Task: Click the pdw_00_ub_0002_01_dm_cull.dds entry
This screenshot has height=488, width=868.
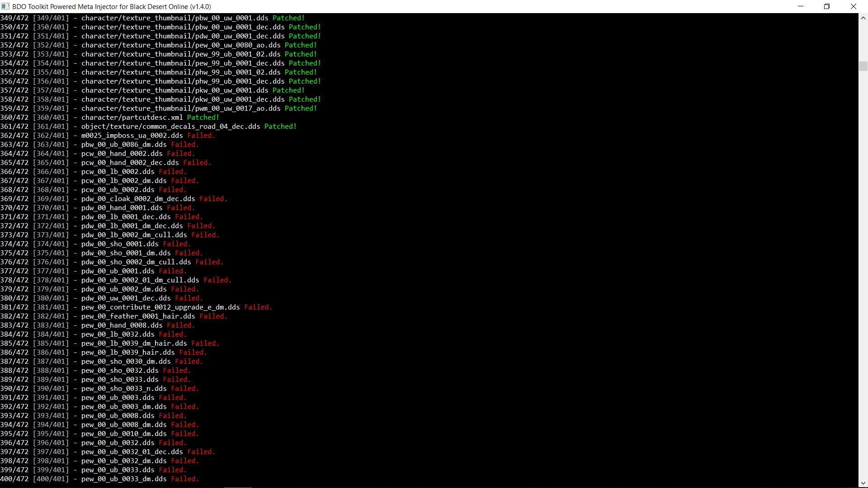Action: [x=140, y=280]
